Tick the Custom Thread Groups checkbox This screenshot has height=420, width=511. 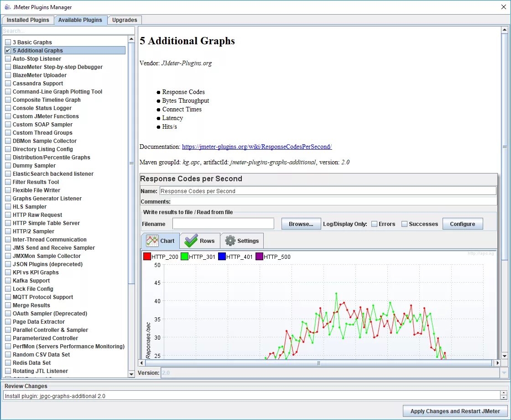[8, 133]
